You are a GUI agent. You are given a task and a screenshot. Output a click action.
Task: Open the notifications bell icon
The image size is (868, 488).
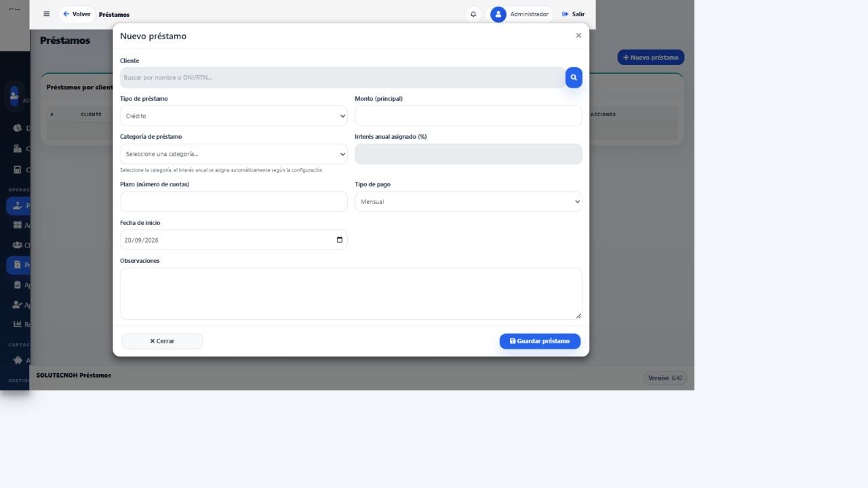point(473,14)
